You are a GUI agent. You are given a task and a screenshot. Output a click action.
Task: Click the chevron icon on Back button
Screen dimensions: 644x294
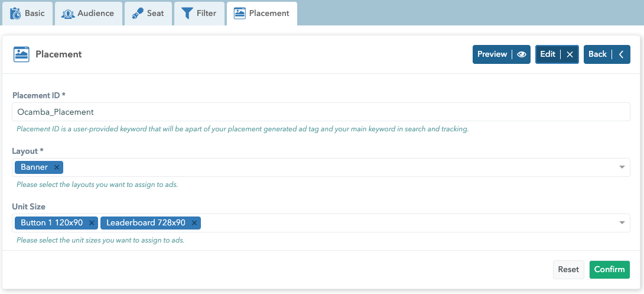(x=621, y=54)
